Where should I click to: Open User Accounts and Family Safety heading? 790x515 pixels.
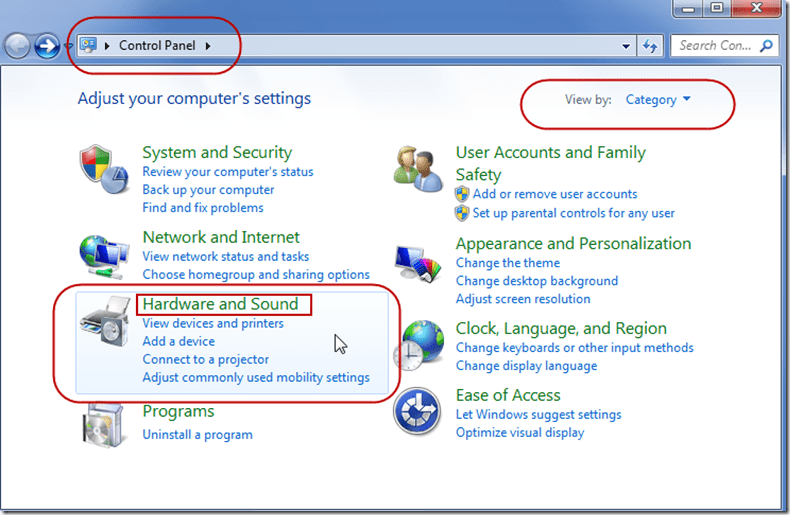[551, 163]
